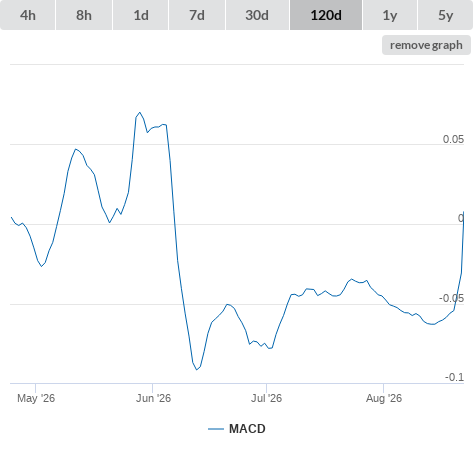Viewport: 474px width, 455px height.
Task: Click the -0.1 y-axis label
Action: tap(454, 377)
